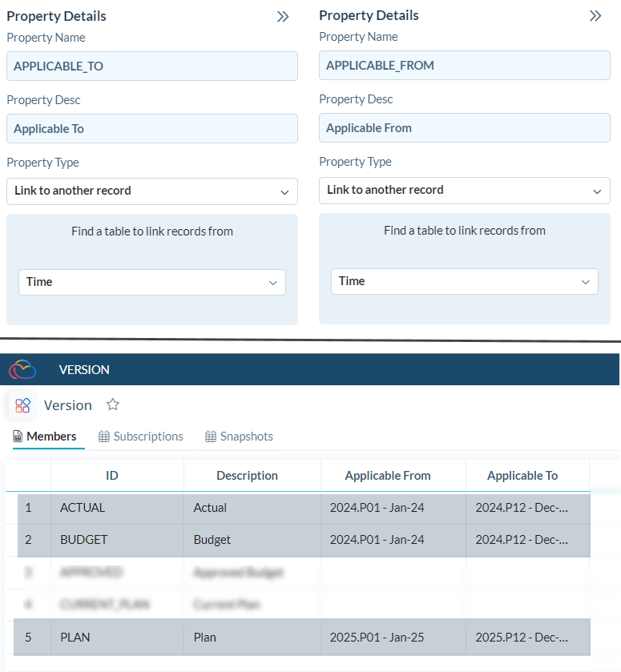Switch to the Snapshots tab
Viewport: 621px width, 672px height.
(x=246, y=437)
